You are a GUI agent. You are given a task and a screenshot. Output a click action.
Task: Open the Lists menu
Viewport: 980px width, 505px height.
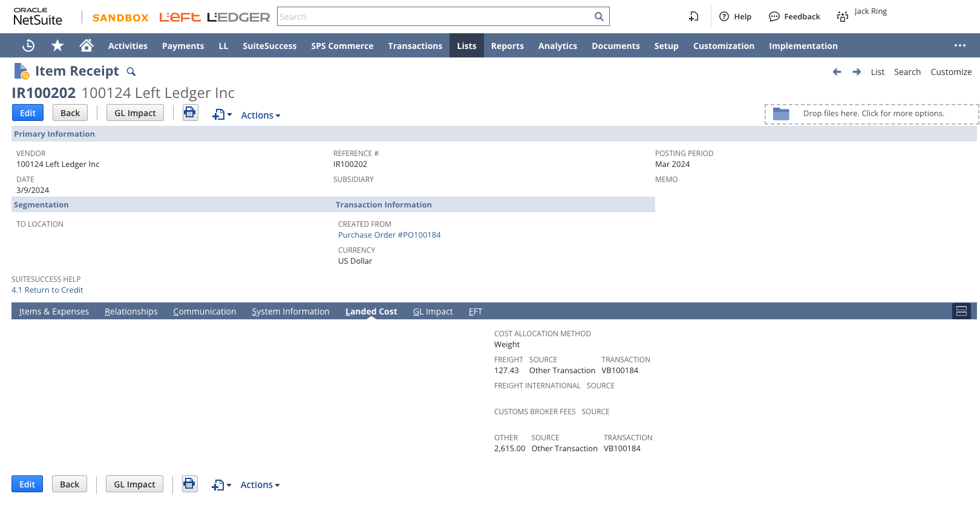pos(466,46)
